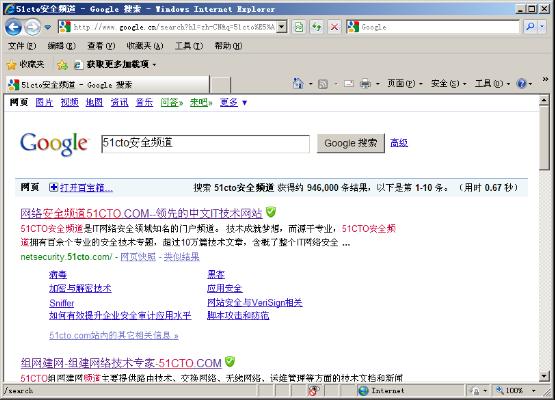Open the recent pages dropdown arrow

[x=48, y=27]
